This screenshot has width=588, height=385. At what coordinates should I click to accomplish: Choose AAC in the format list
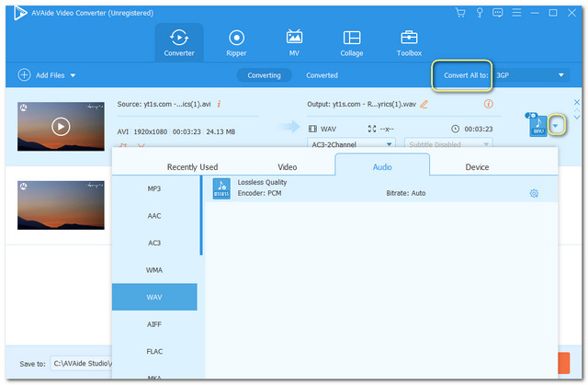[154, 216]
